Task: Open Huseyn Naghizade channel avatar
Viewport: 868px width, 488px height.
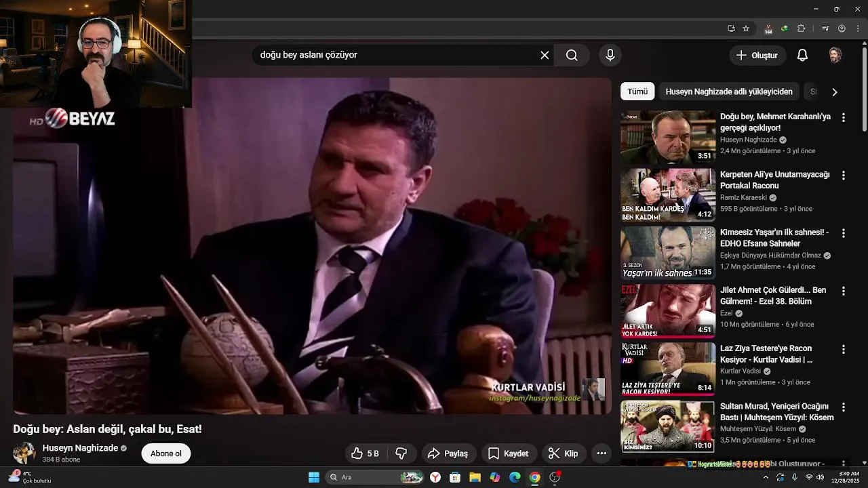Action: click(24, 453)
